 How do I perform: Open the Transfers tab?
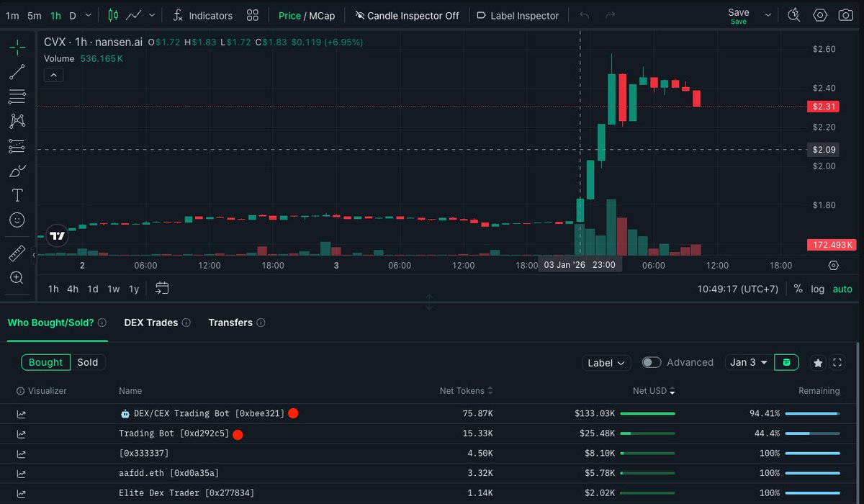coord(230,323)
